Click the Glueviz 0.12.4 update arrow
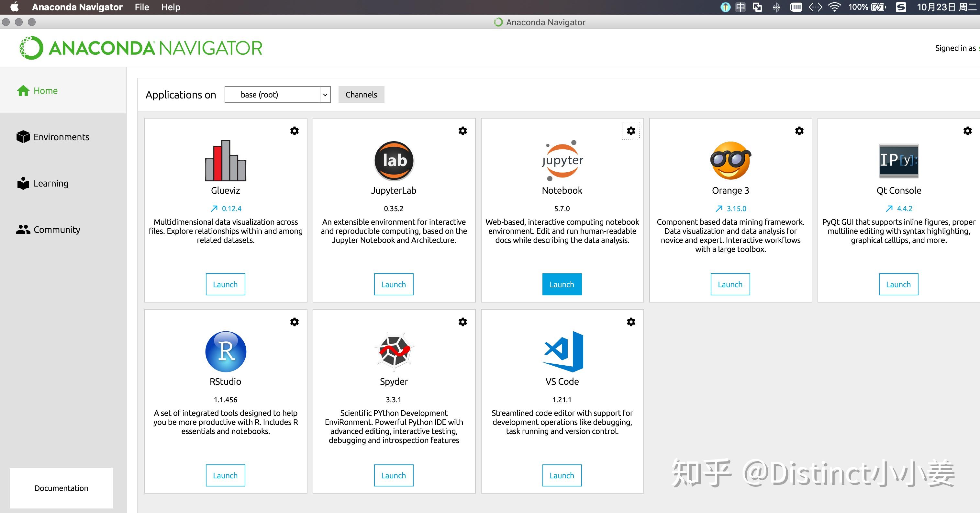980x513 pixels. click(x=214, y=209)
